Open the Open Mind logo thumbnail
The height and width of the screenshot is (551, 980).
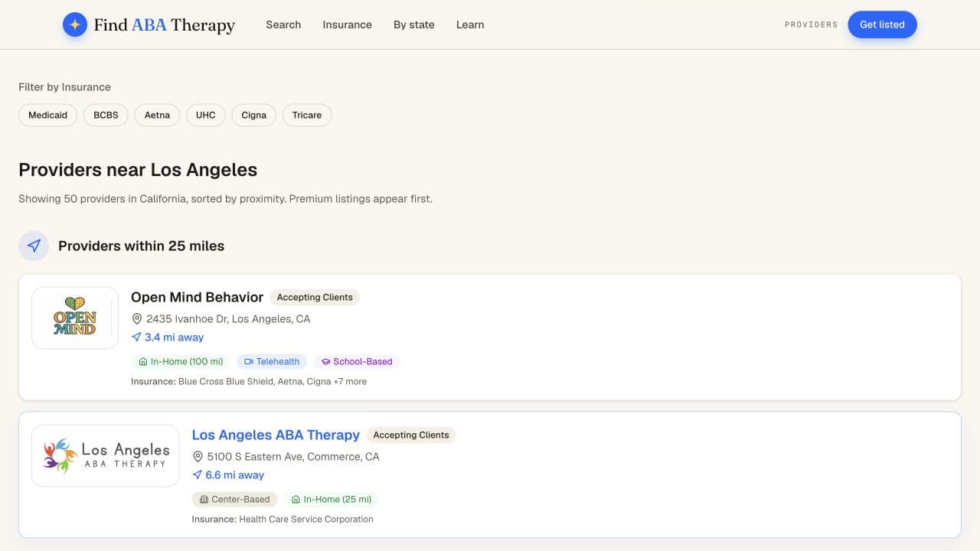pos(75,318)
